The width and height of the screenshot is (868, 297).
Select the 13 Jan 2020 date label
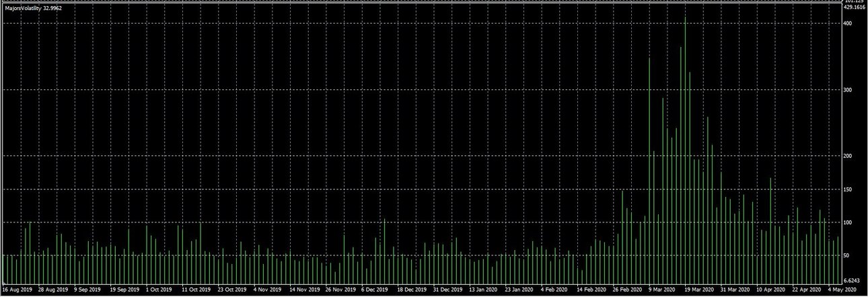click(484, 290)
